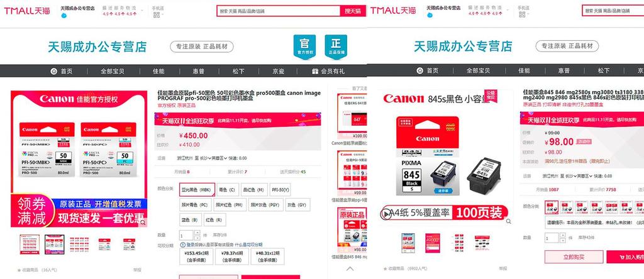
Task: Select color option PFI-50(Y)
Action: click(280, 190)
